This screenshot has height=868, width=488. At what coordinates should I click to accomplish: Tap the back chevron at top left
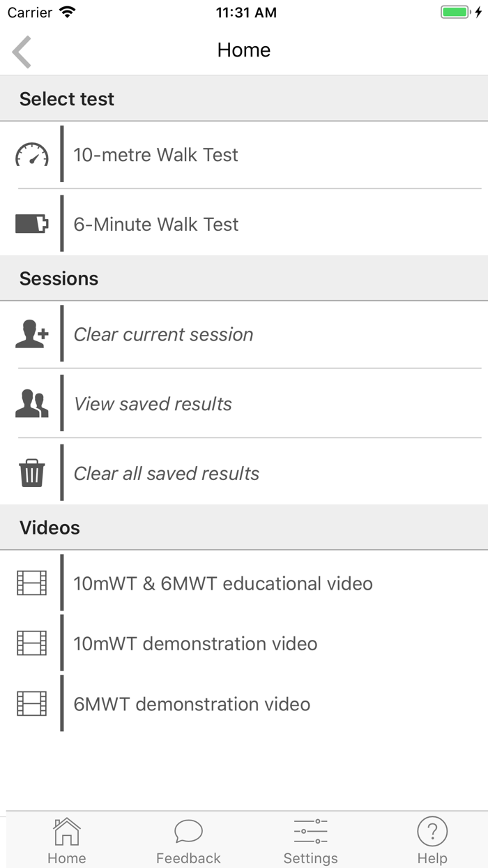[21, 51]
